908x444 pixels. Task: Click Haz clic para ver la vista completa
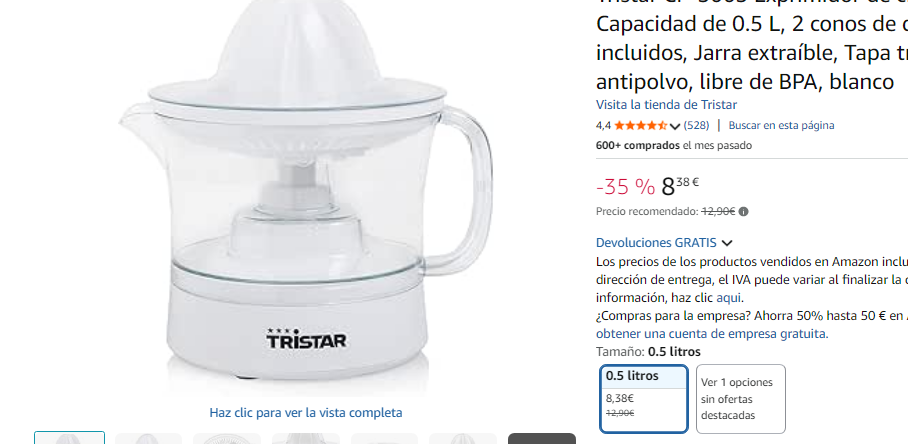tap(306, 413)
